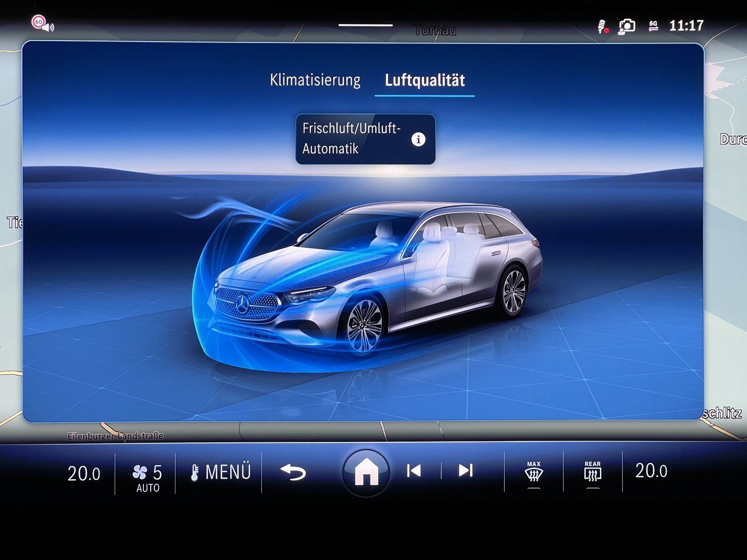
Task: Skip to the previous track
Action: (414, 470)
